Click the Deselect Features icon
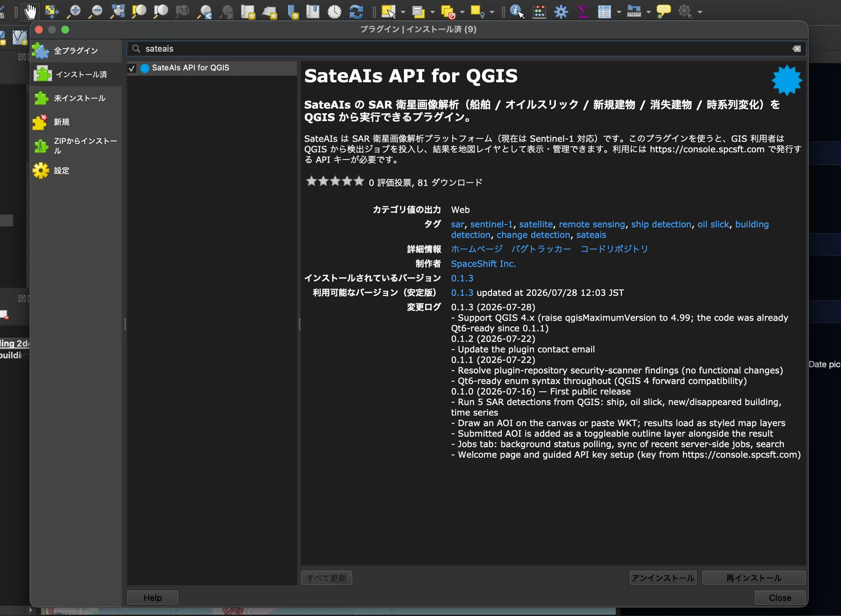This screenshot has height=616, width=841. click(x=448, y=11)
